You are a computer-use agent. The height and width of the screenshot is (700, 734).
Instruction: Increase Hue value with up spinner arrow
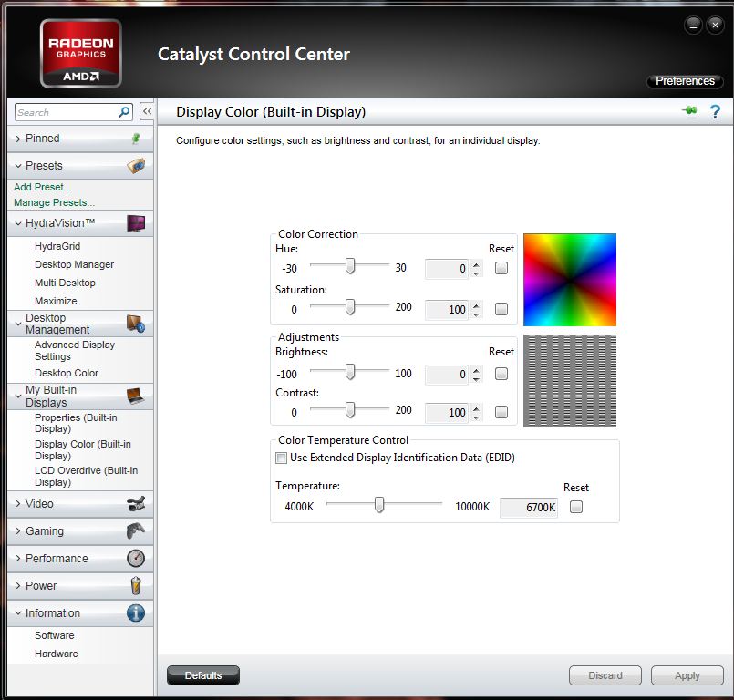[x=476, y=265]
